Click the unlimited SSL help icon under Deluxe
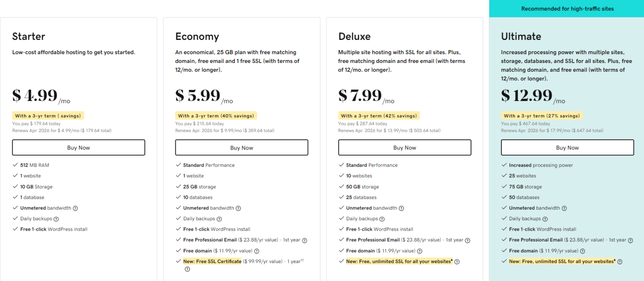 [457, 261]
